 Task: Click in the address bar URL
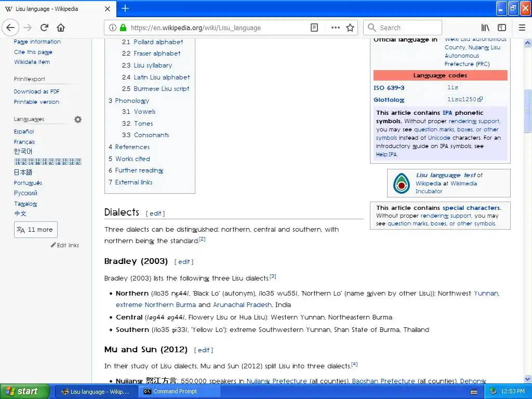pyautogui.click(x=196, y=28)
